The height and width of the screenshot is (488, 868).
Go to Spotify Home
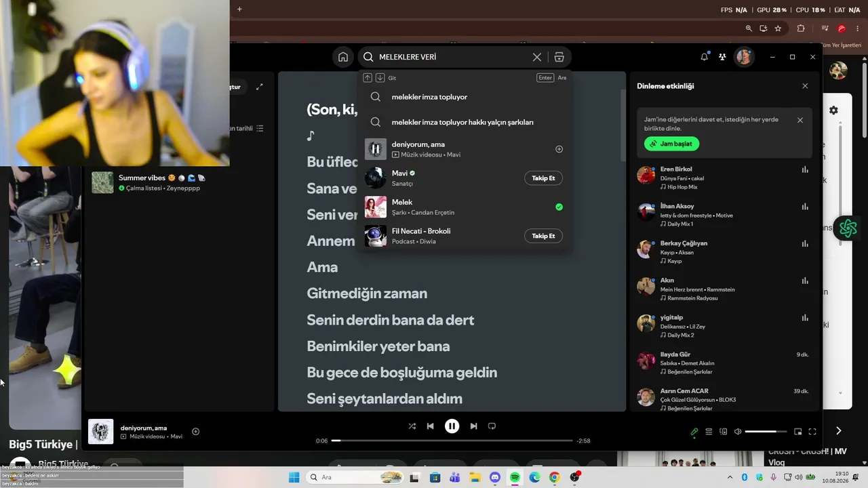pos(343,57)
